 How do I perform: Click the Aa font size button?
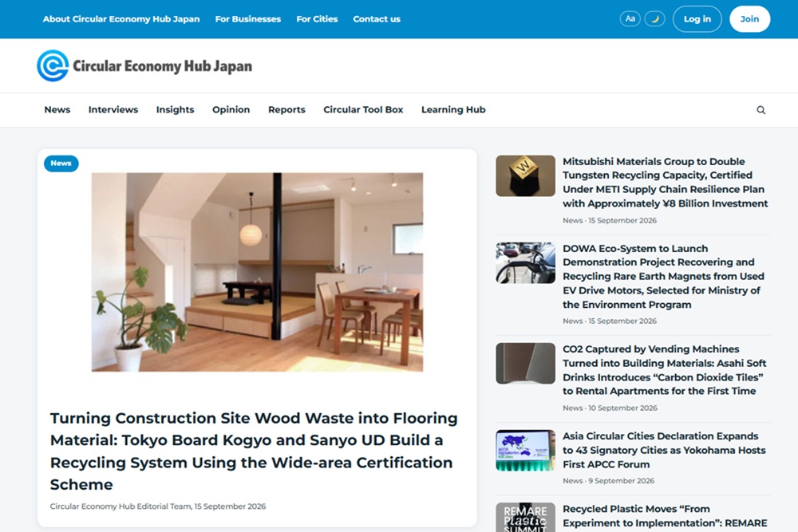(630, 19)
